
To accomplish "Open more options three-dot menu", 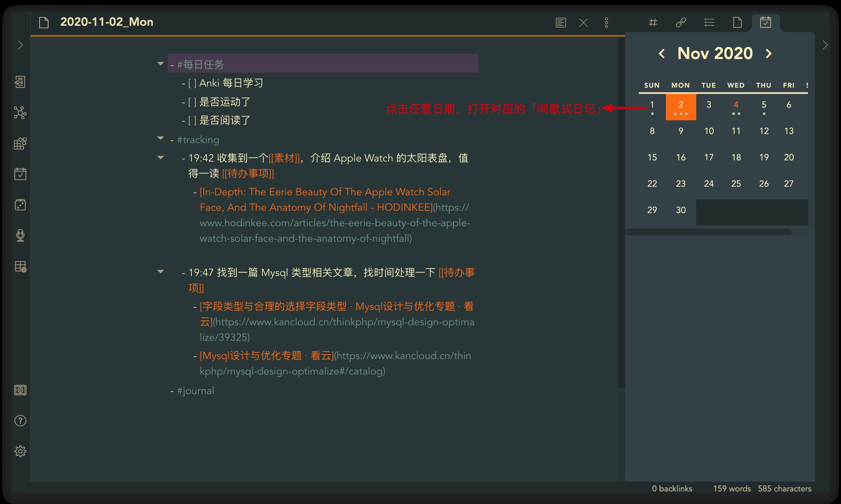I will [x=607, y=23].
